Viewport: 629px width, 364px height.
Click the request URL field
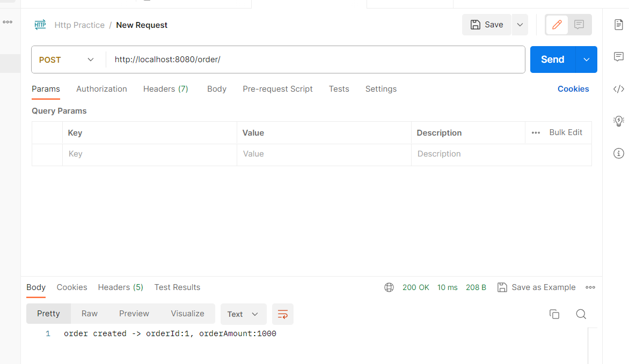[315, 60]
